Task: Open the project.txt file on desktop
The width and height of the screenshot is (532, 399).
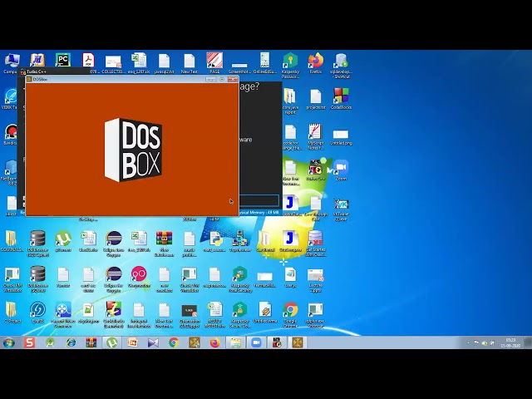Action: (316, 98)
